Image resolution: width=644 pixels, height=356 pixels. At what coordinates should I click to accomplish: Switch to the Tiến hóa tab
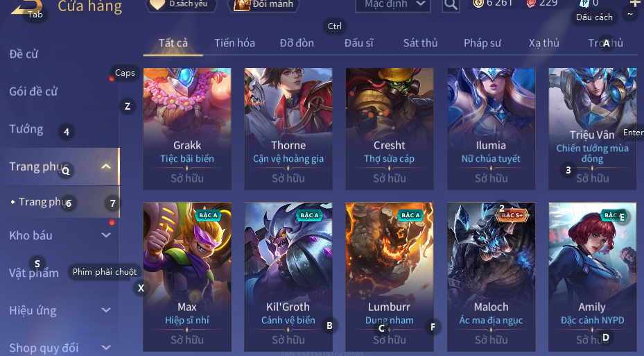pos(234,43)
